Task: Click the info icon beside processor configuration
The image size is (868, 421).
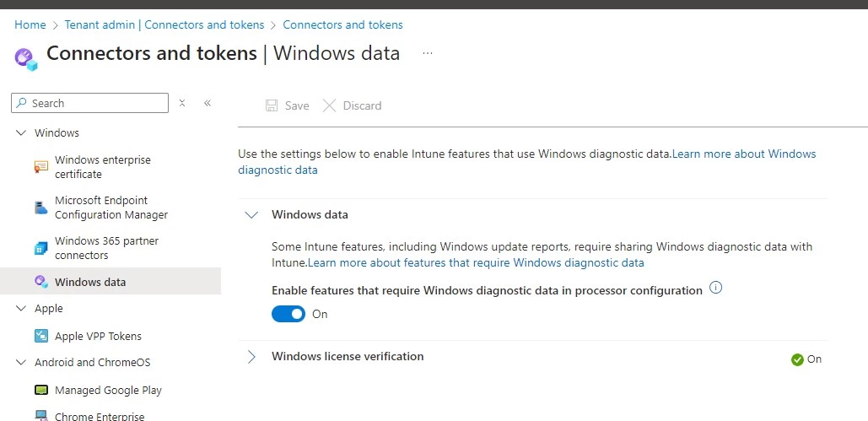Action: click(x=716, y=288)
